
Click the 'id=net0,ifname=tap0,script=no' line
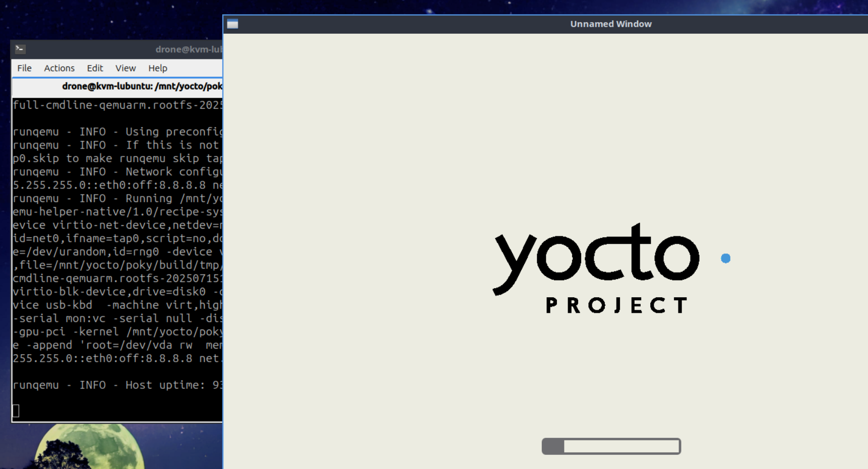pos(117,238)
